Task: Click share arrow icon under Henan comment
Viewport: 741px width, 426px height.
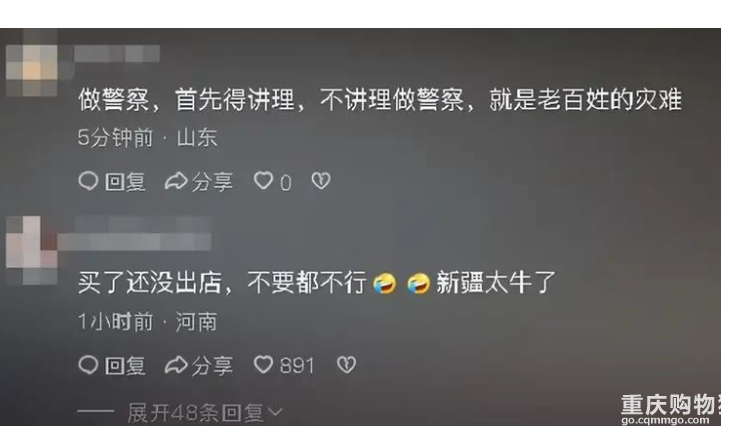Action: click(176, 365)
